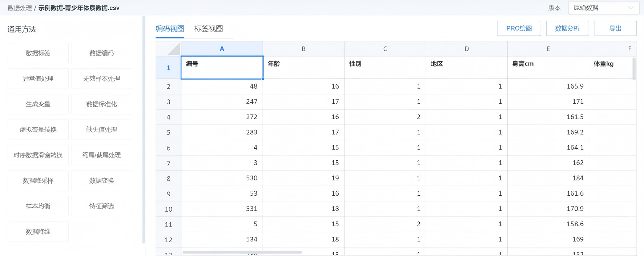Open 数据变换
The width and height of the screenshot is (644, 256).
(102, 181)
